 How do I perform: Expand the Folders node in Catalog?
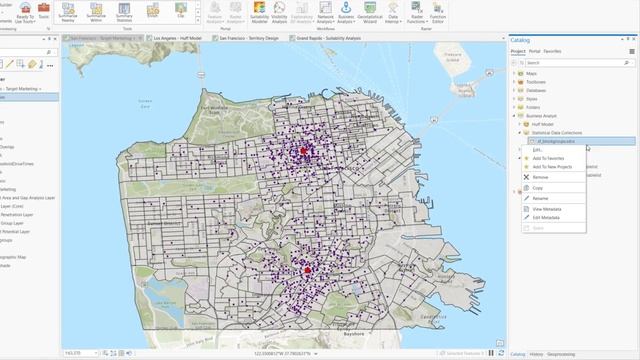coord(514,107)
